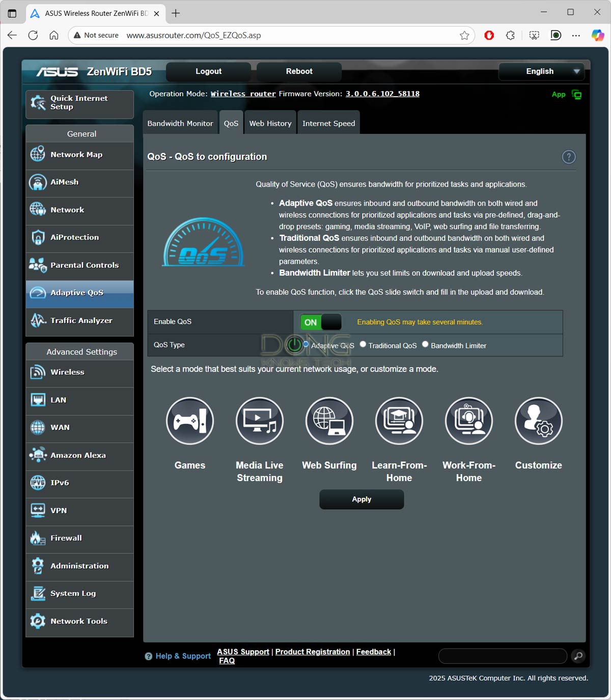Expand the English language dropdown
Screen dimensions: 611x700
[541, 71]
